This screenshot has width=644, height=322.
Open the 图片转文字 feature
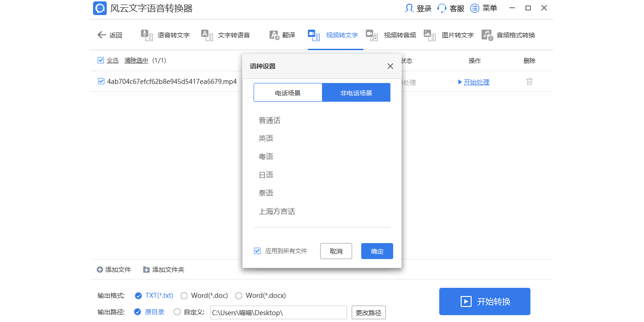point(458,35)
